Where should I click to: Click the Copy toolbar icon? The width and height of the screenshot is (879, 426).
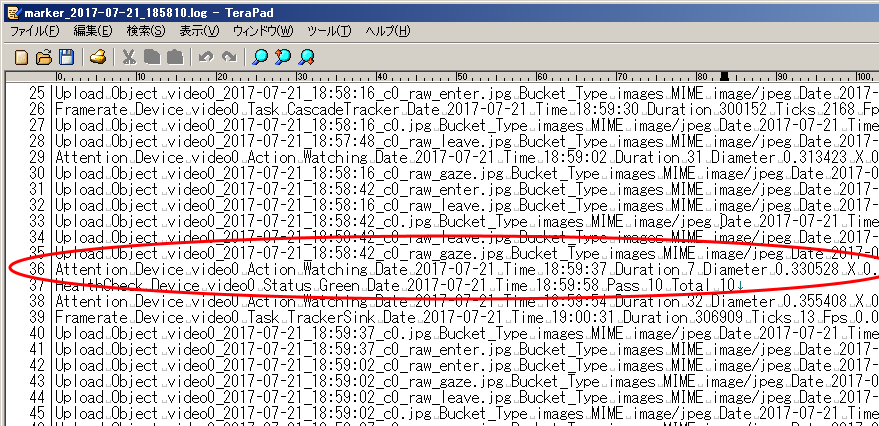coord(152,57)
